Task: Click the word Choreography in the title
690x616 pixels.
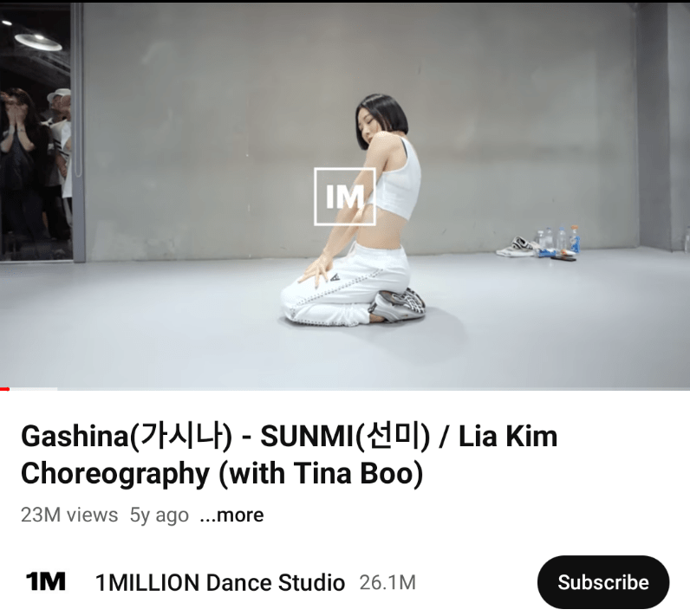Action: click(x=115, y=475)
